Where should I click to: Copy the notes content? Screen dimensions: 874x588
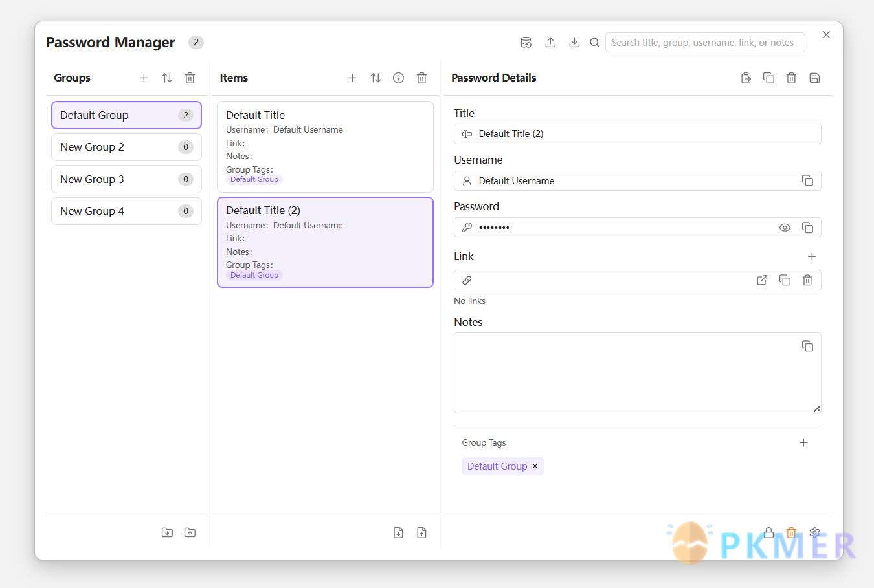click(x=807, y=346)
